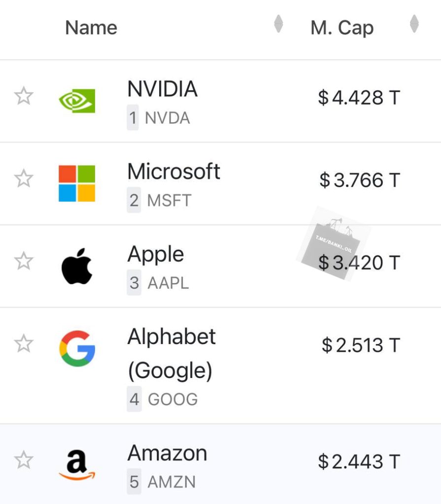Screen dimensions: 441x504
Task: Click Apple's $3.420 T market cap
Action: tap(359, 263)
